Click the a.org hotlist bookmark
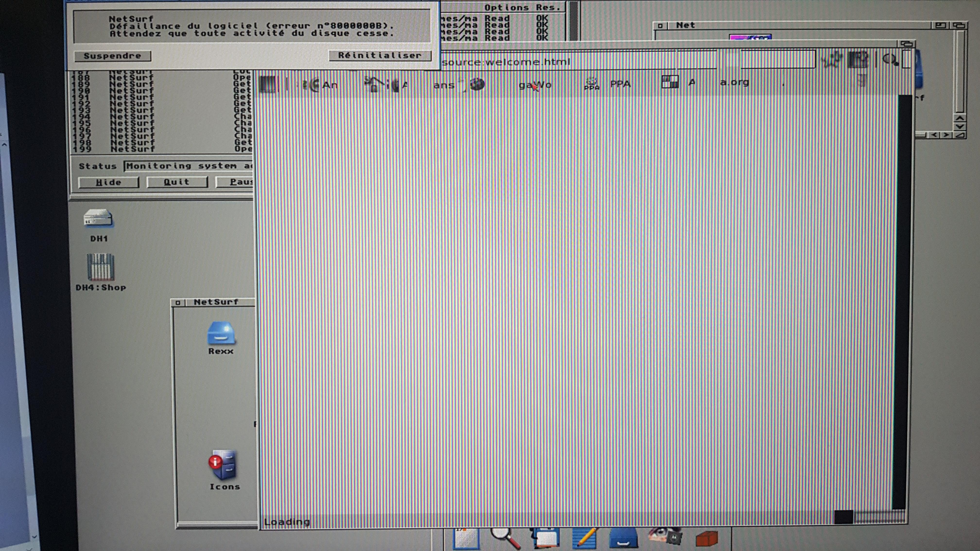980x551 pixels. click(x=734, y=82)
